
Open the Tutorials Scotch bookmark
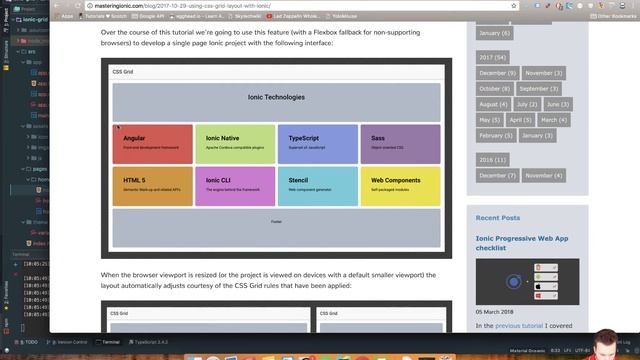[x=102, y=16]
